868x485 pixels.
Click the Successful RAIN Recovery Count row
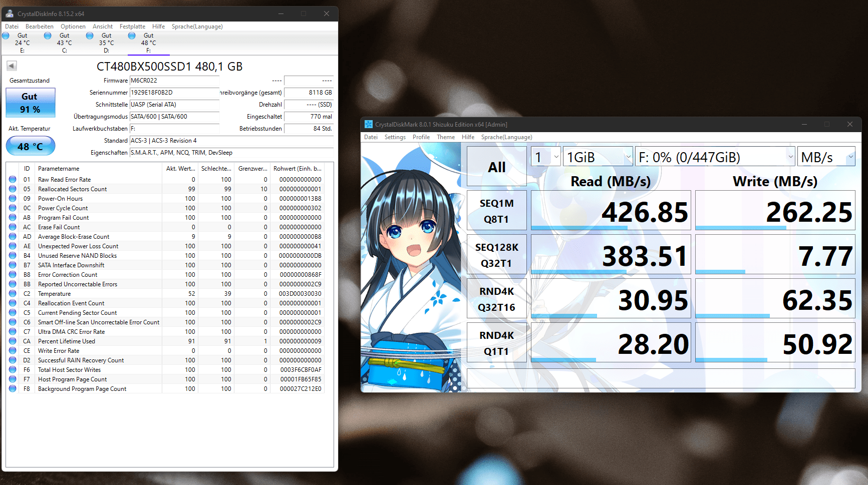[165, 360]
